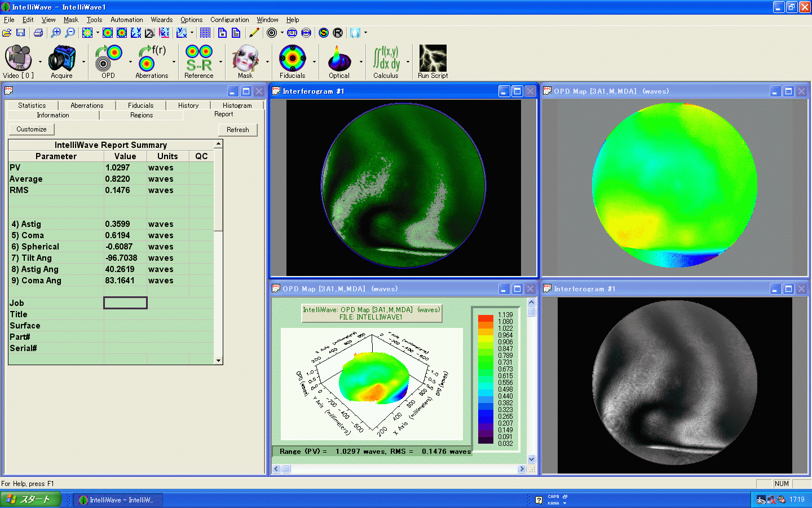Open the File menu
The height and width of the screenshot is (508, 812).
(x=9, y=20)
